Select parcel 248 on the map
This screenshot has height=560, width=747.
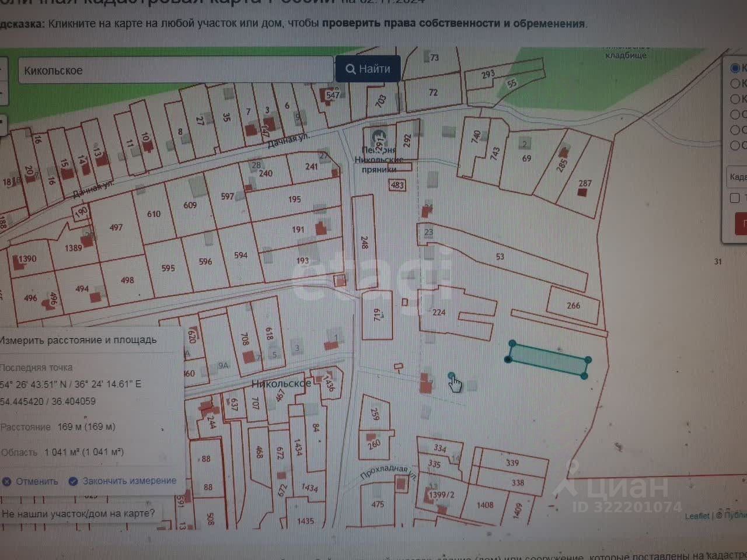tap(364, 242)
